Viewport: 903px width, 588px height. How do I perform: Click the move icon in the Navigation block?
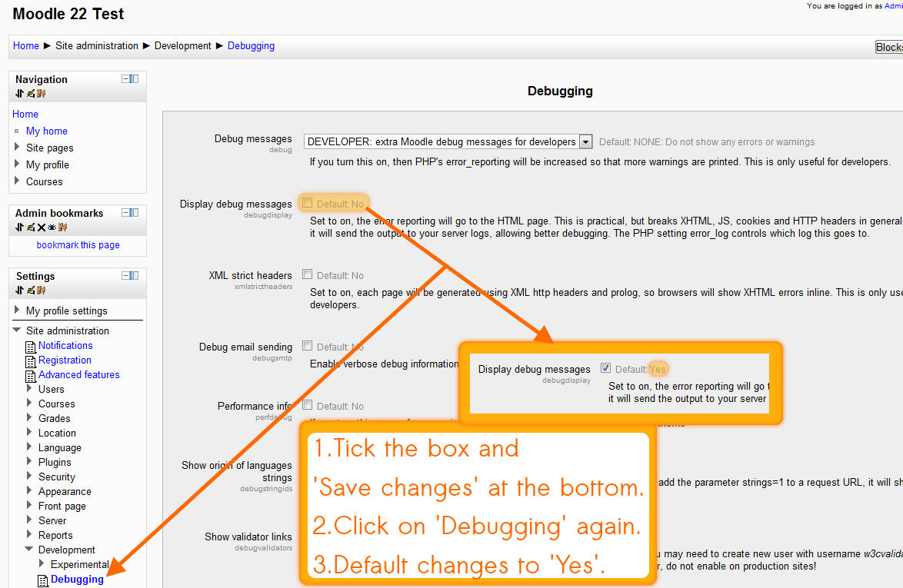(19, 93)
